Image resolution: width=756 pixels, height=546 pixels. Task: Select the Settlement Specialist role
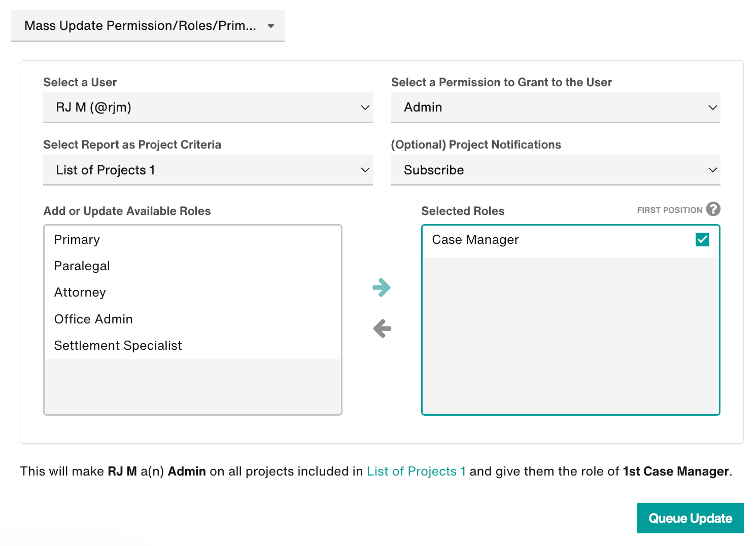[193, 345]
